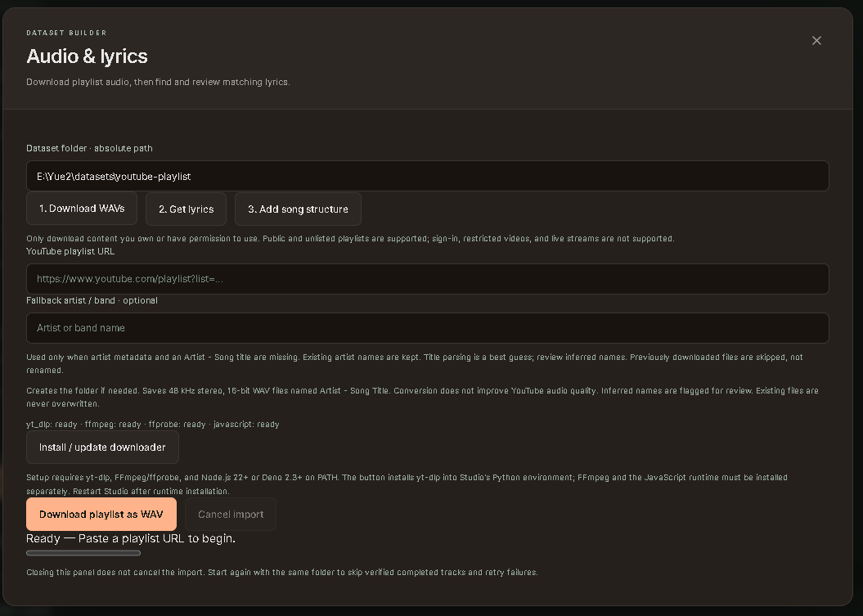Click the DATASET BUILDER label
Image resolution: width=863 pixels, height=616 pixels.
(x=66, y=33)
